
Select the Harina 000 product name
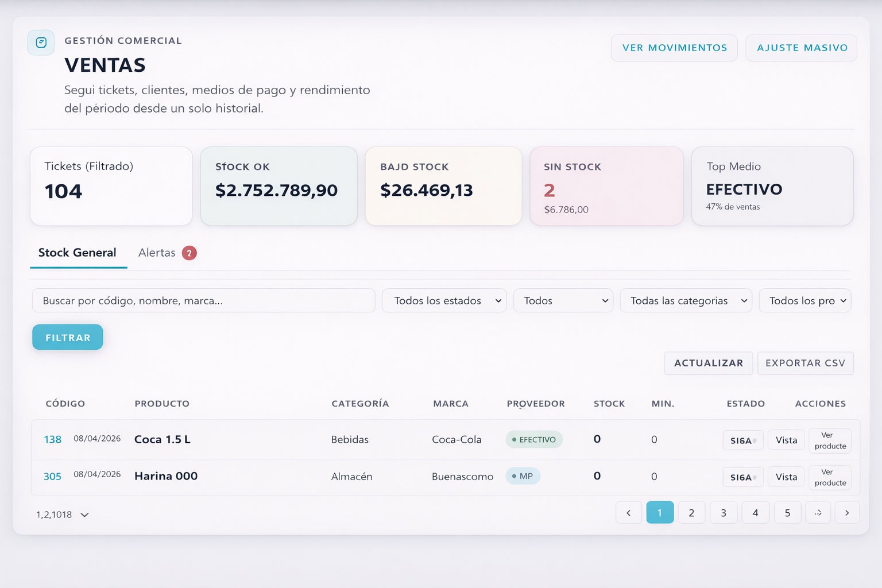pyautogui.click(x=166, y=476)
